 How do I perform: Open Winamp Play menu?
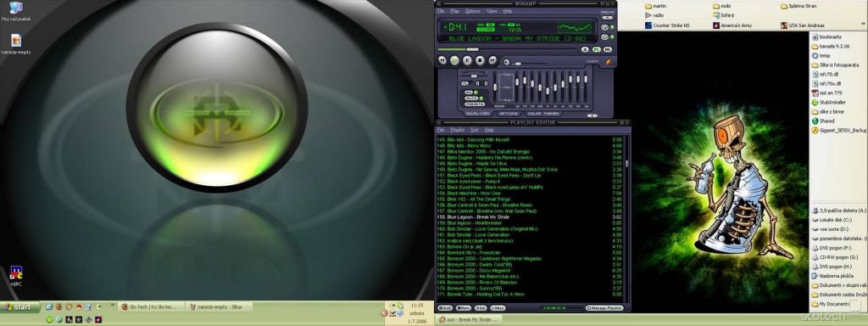(x=455, y=11)
